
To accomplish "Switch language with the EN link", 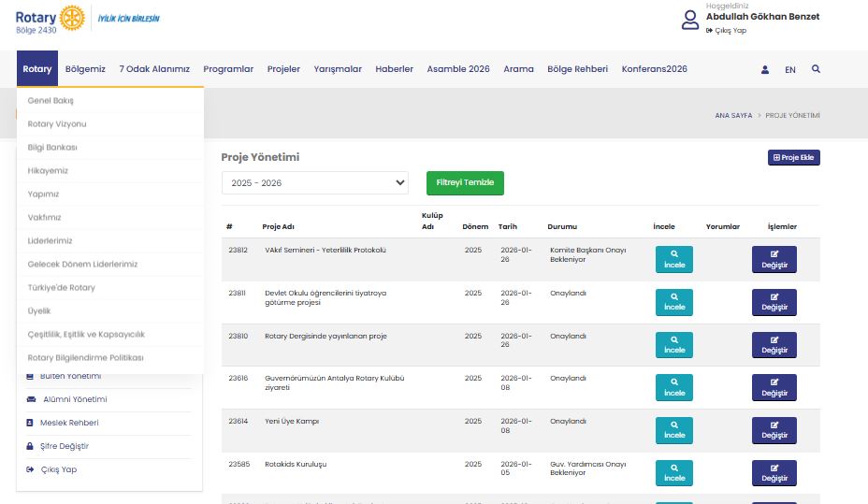I will click(x=790, y=69).
